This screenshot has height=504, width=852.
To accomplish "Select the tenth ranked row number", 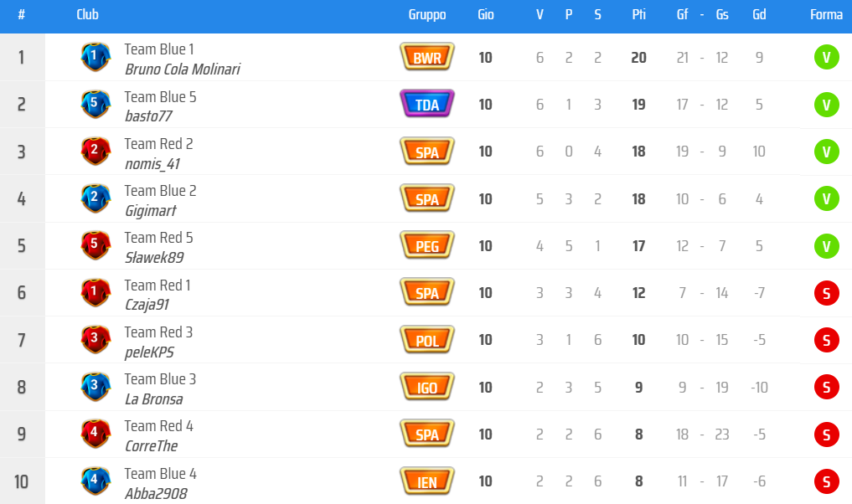I will point(22,481).
